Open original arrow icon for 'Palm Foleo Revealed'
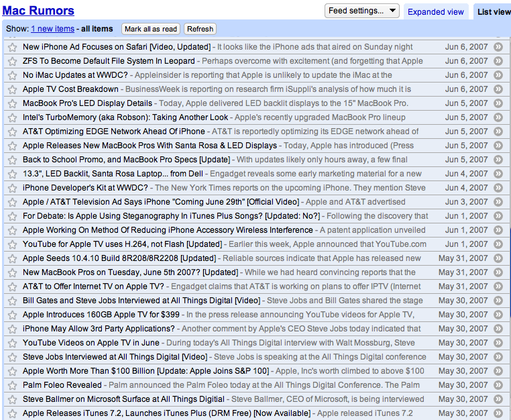The image size is (511, 420). pyautogui.click(x=498, y=385)
